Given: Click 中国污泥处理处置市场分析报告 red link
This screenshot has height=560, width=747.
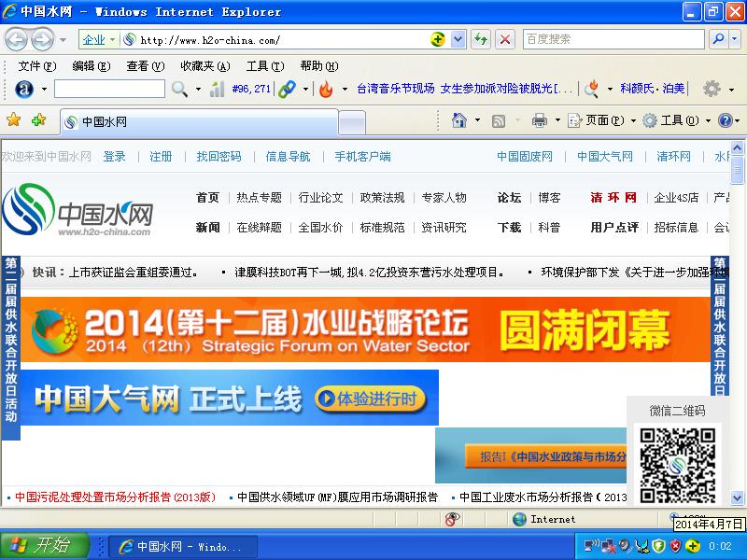Looking at the screenshot, I should point(115,497).
